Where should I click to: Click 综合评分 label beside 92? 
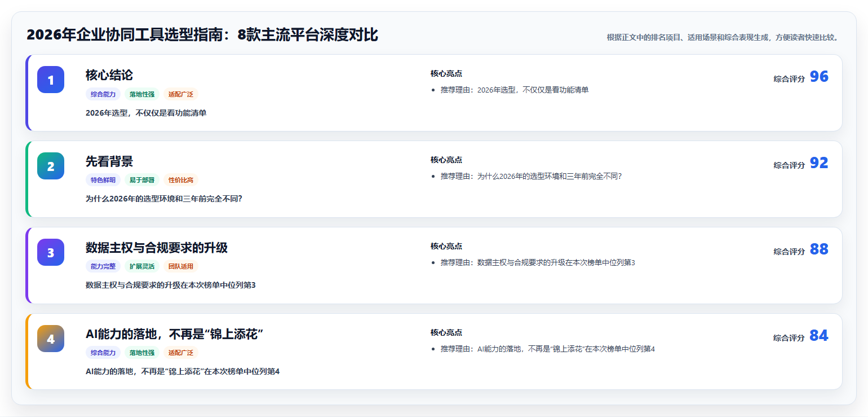pyautogui.click(x=789, y=165)
